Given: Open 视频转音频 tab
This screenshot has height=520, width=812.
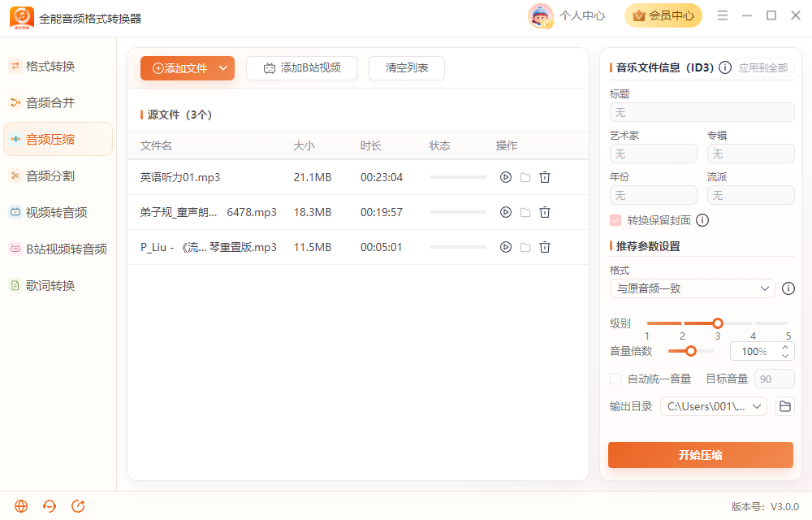Looking at the screenshot, I should tap(58, 212).
